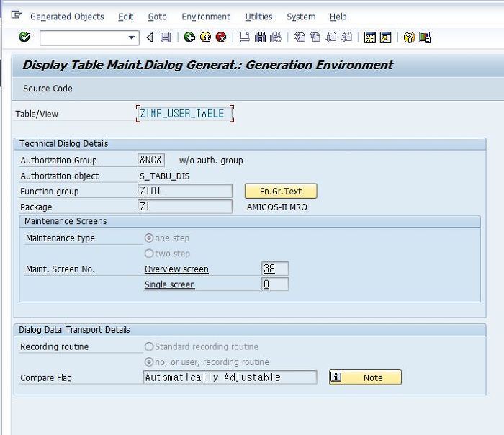This screenshot has width=504, height=435.
Task: Click the green Enter checkmark icon
Action: [24, 37]
